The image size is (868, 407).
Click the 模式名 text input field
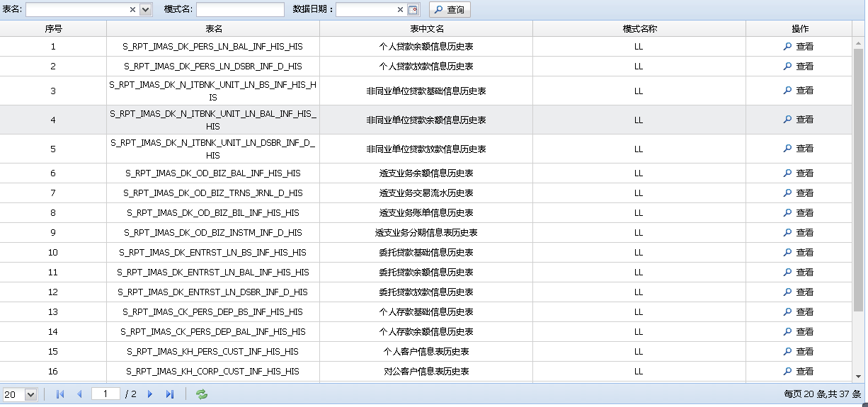click(x=240, y=10)
